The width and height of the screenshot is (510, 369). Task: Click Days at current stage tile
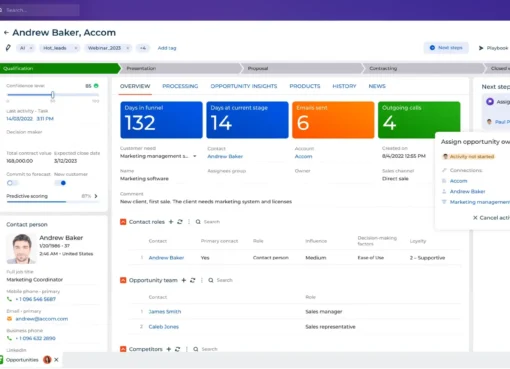click(x=247, y=120)
